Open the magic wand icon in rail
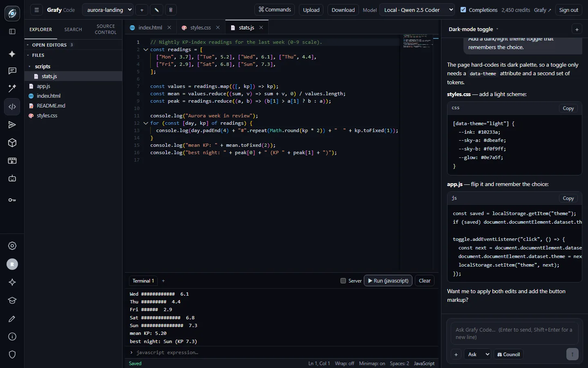588x368 pixels. coord(12,88)
